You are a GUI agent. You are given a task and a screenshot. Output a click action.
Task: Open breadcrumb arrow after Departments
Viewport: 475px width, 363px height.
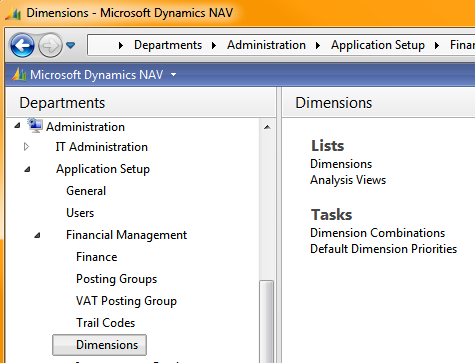[x=214, y=45]
